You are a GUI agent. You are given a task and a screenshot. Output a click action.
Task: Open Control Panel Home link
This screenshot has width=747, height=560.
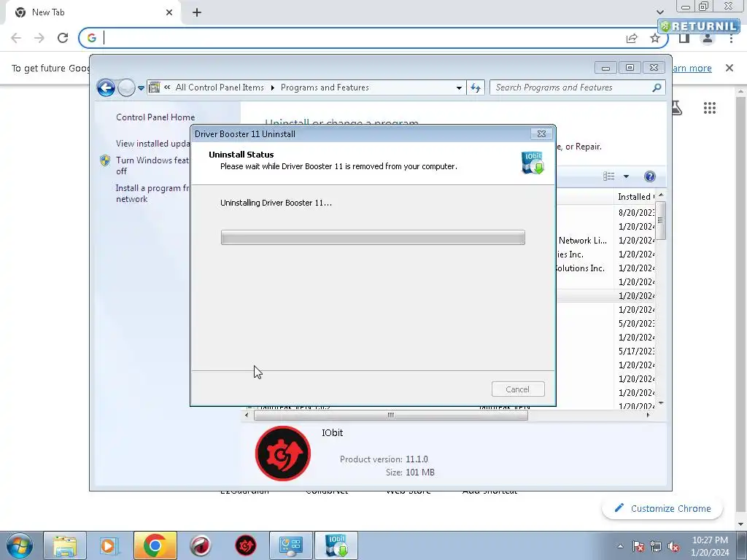(x=155, y=117)
